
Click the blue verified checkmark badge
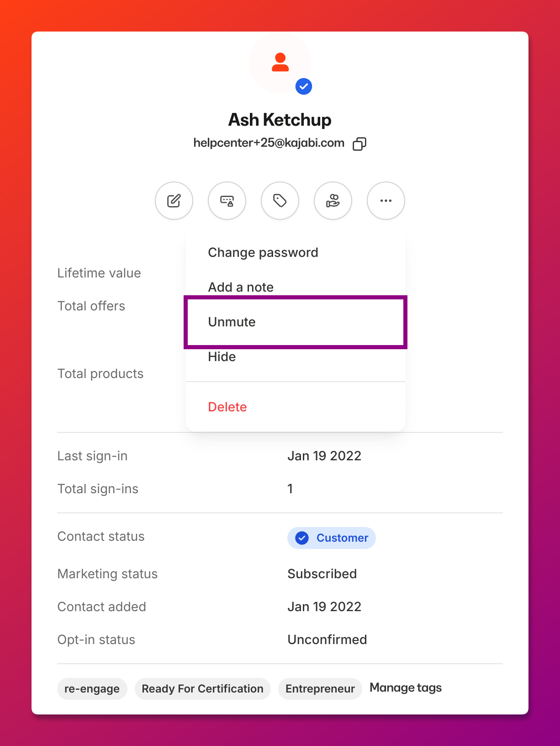click(304, 86)
